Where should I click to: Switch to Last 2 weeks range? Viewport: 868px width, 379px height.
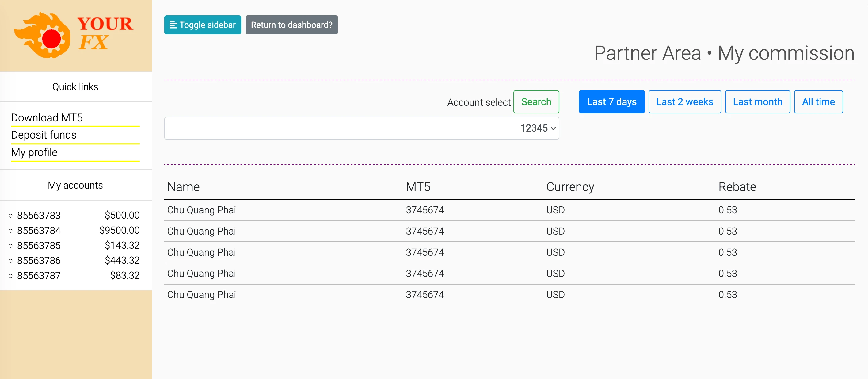pyautogui.click(x=684, y=102)
